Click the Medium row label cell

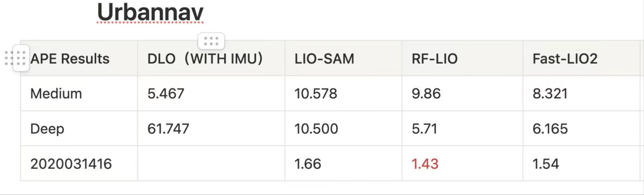79,93
